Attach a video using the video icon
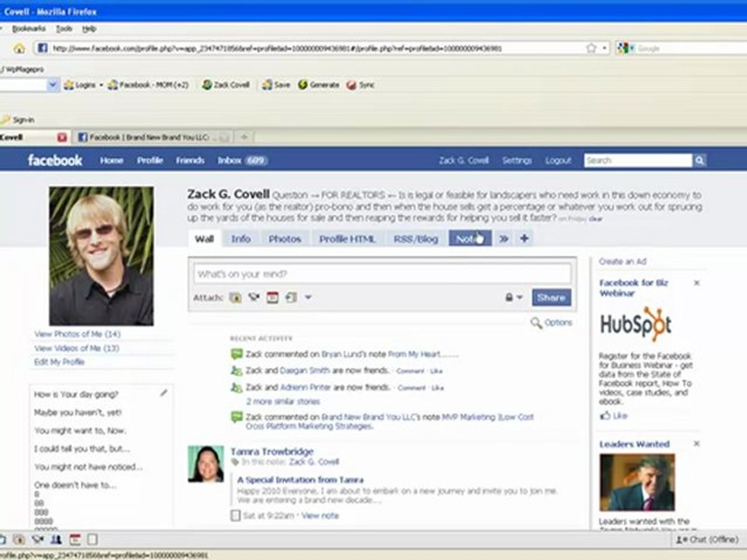This screenshot has height=560, width=747. (254, 298)
